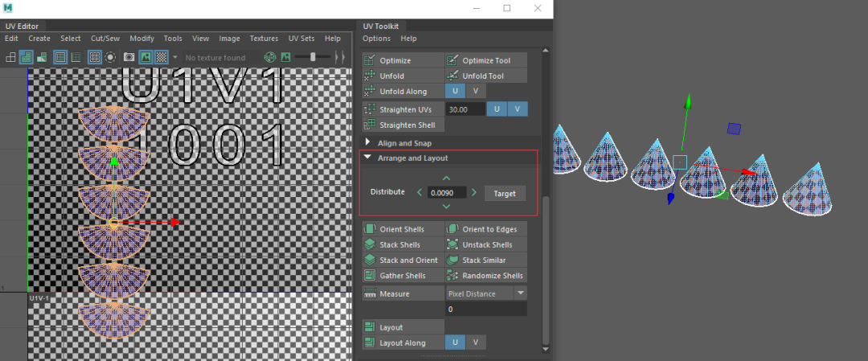Click the Gather Shells button
868x361 pixels.
(403, 276)
